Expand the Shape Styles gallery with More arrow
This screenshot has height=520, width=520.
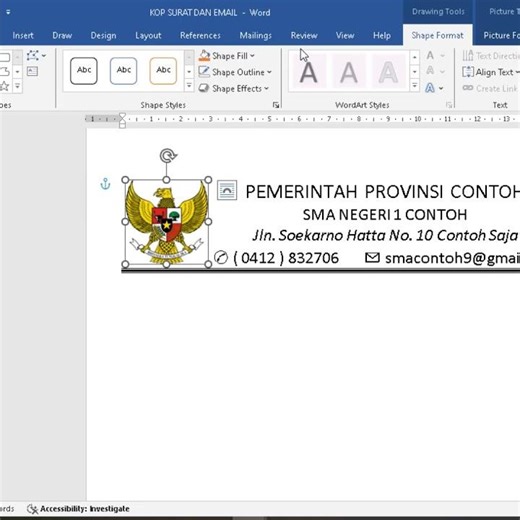pos(189,86)
